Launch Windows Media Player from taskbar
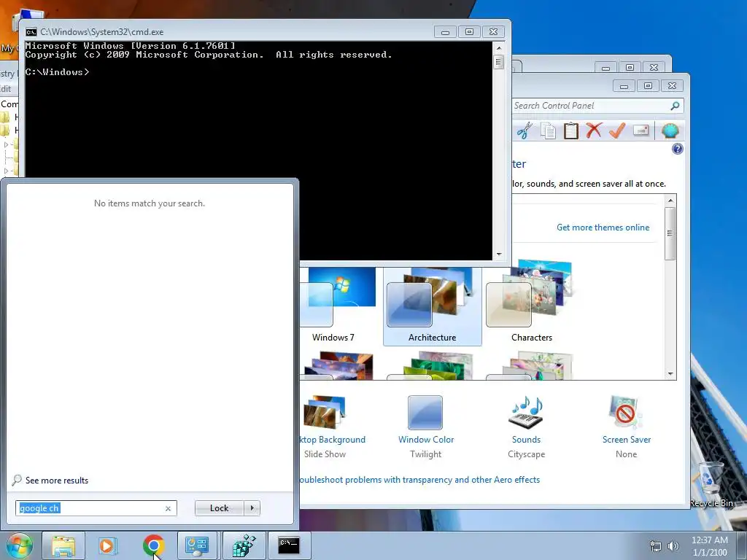 (108, 545)
